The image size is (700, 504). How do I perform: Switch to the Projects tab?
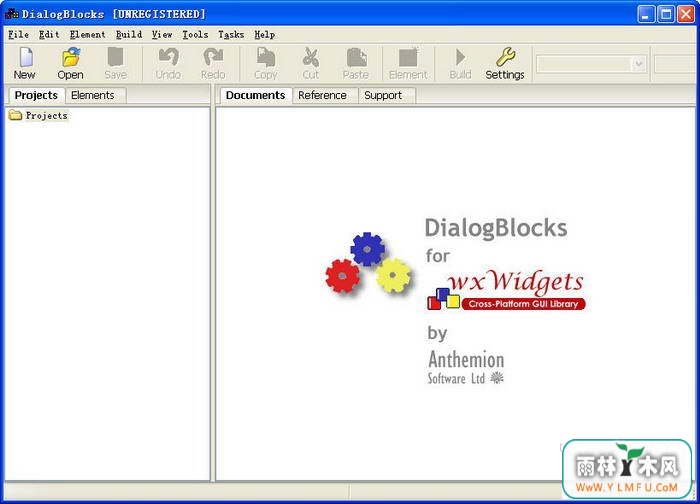click(36, 95)
